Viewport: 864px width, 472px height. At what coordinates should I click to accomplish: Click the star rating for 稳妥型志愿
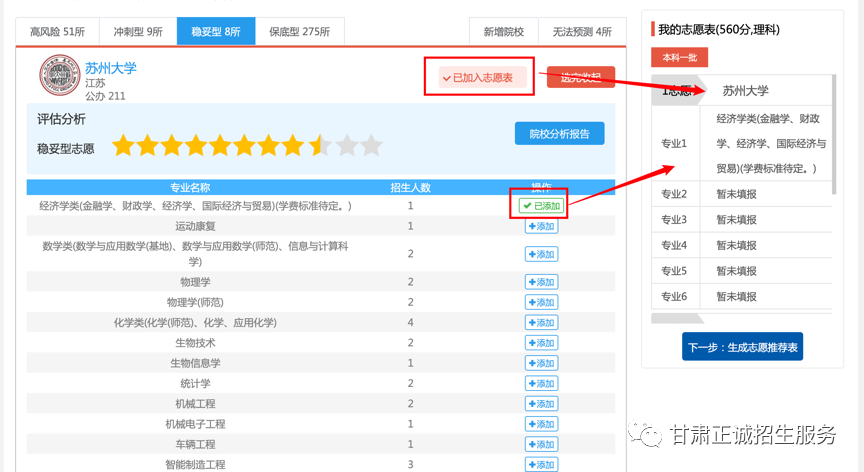point(247,147)
